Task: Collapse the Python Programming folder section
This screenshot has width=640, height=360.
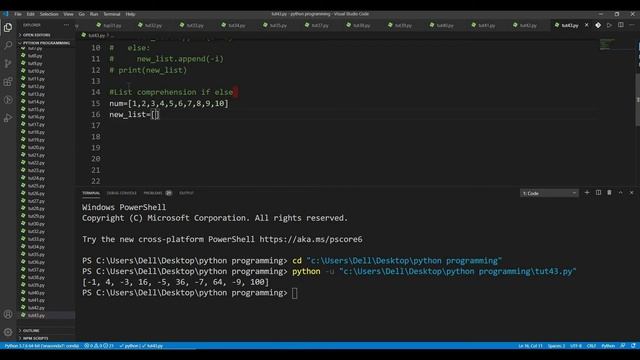Action: pos(46,43)
